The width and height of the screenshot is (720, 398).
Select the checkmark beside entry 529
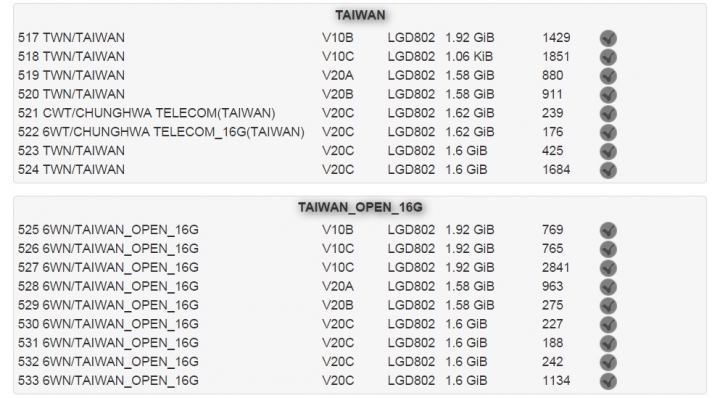pyautogui.click(x=608, y=305)
